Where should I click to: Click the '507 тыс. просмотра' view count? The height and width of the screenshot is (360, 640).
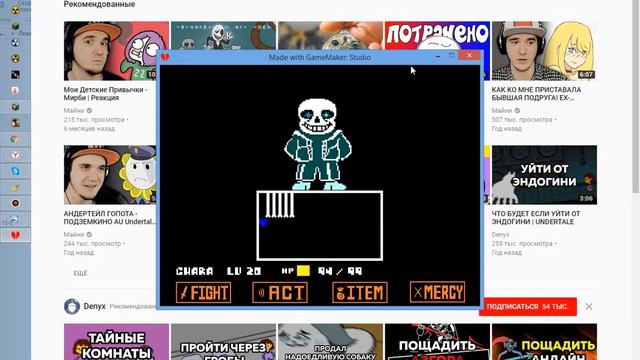pyautogui.click(x=522, y=120)
